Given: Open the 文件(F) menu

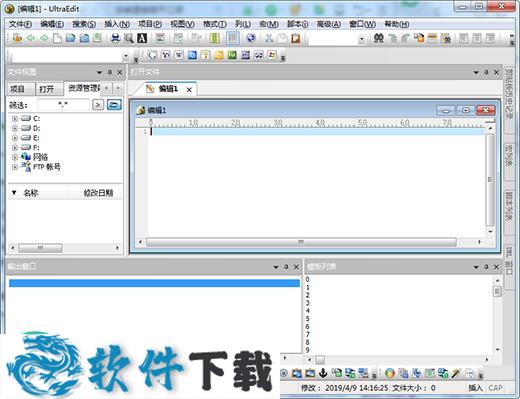Looking at the screenshot, I should point(21,24).
